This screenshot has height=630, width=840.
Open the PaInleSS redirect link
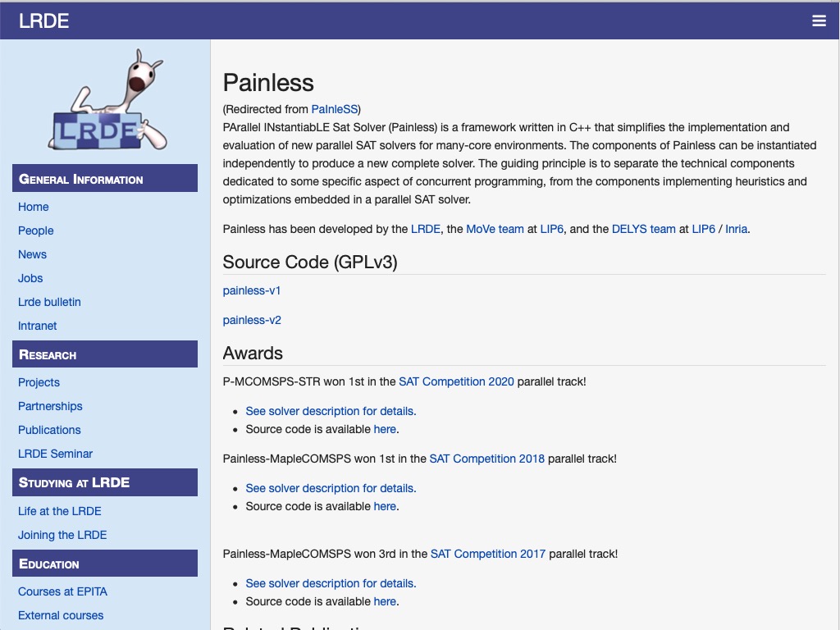click(336, 109)
